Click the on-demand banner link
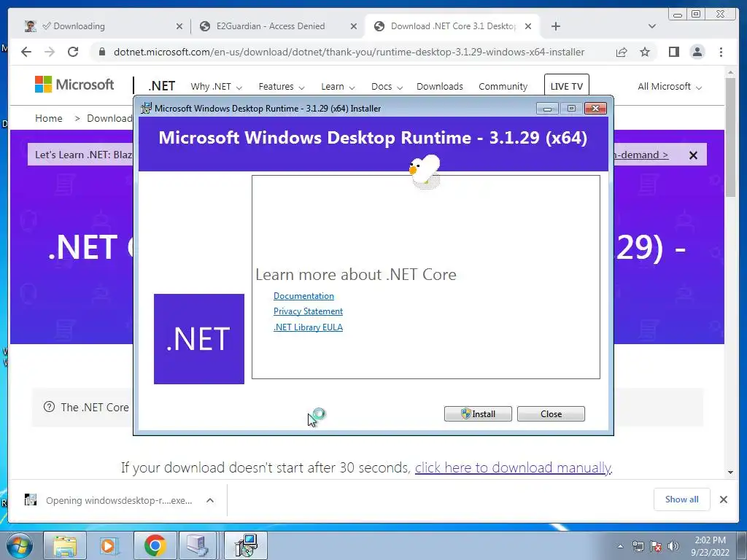The width and height of the screenshot is (747, 560). click(641, 155)
